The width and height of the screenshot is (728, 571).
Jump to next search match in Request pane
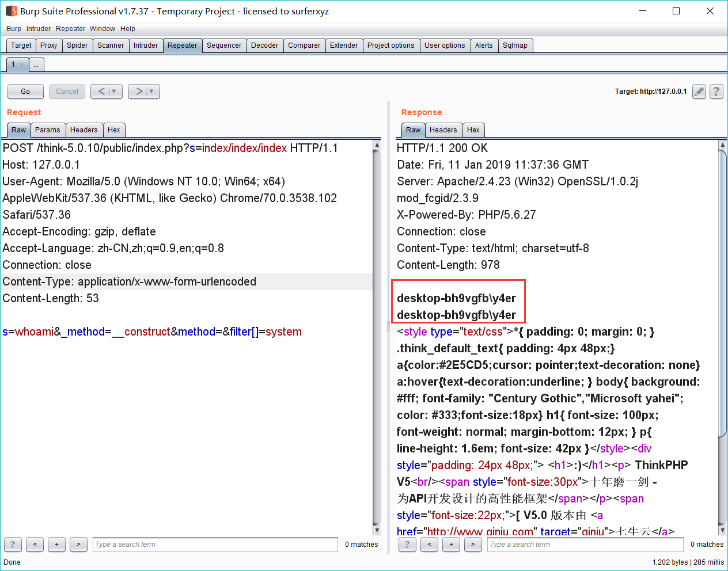coord(78,545)
